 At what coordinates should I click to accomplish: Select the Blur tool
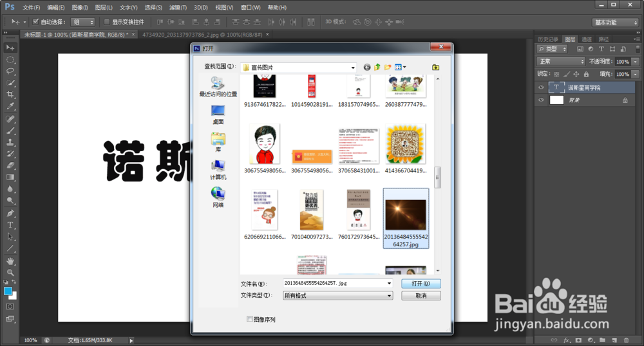(10, 189)
